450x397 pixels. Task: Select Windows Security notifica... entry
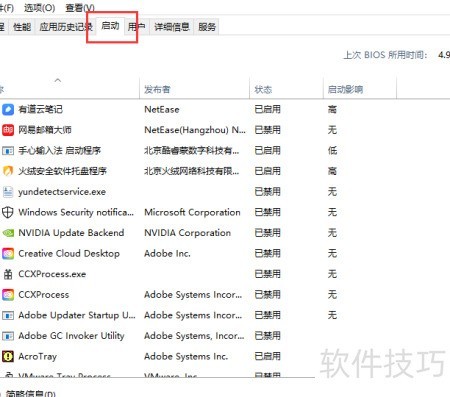pos(76,212)
